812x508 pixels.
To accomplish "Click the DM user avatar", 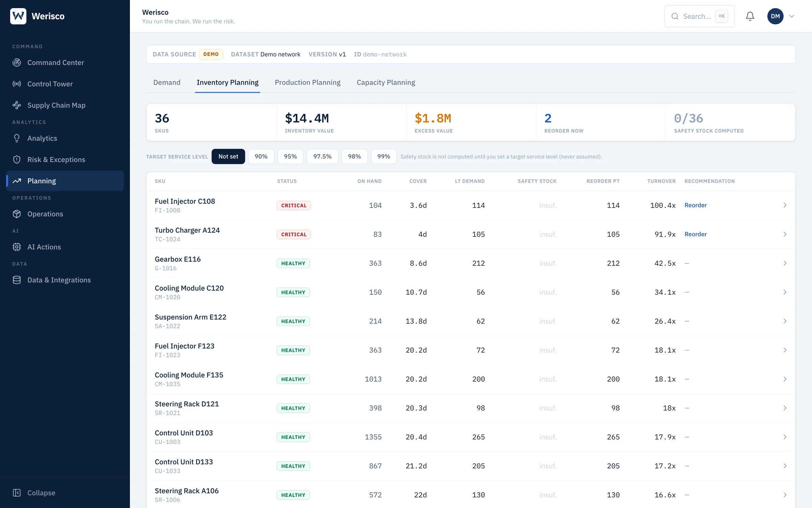I will (775, 16).
